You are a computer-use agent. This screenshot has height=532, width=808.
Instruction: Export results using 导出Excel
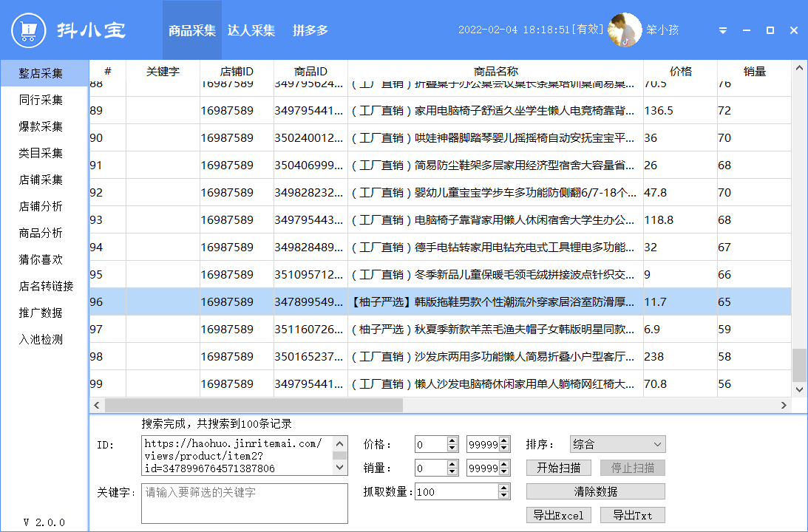pos(558,515)
